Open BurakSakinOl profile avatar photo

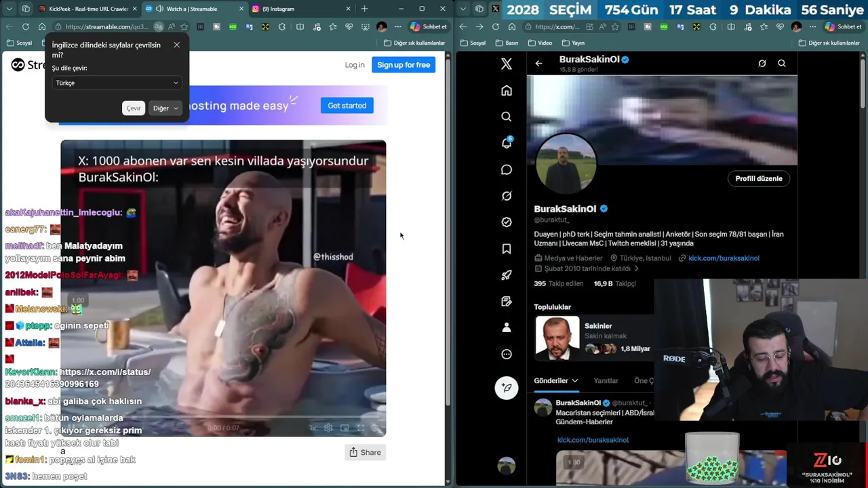[x=566, y=163]
